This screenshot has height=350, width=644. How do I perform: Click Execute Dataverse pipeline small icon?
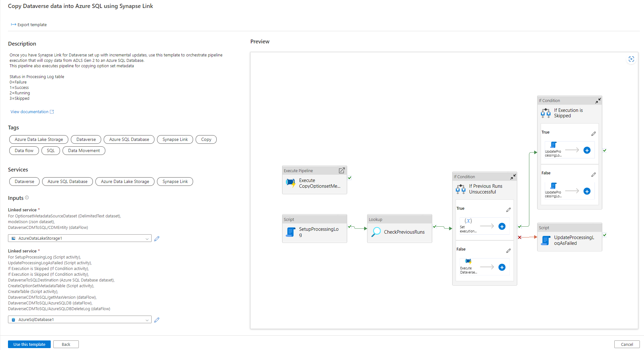468,261
